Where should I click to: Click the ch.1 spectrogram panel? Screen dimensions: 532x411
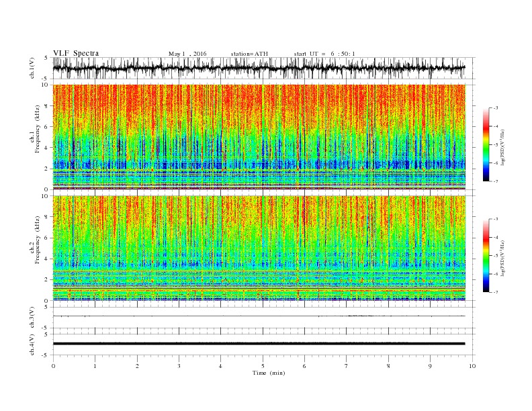pyautogui.click(x=259, y=137)
